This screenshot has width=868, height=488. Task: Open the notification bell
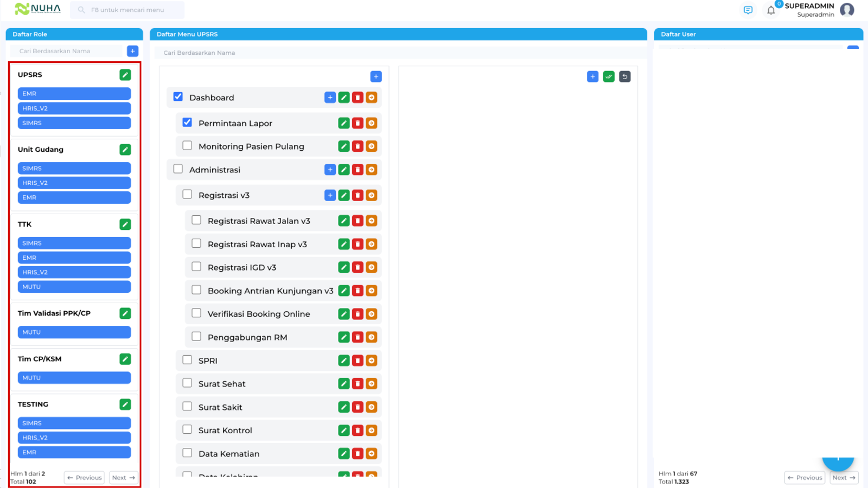click(771, 10)
